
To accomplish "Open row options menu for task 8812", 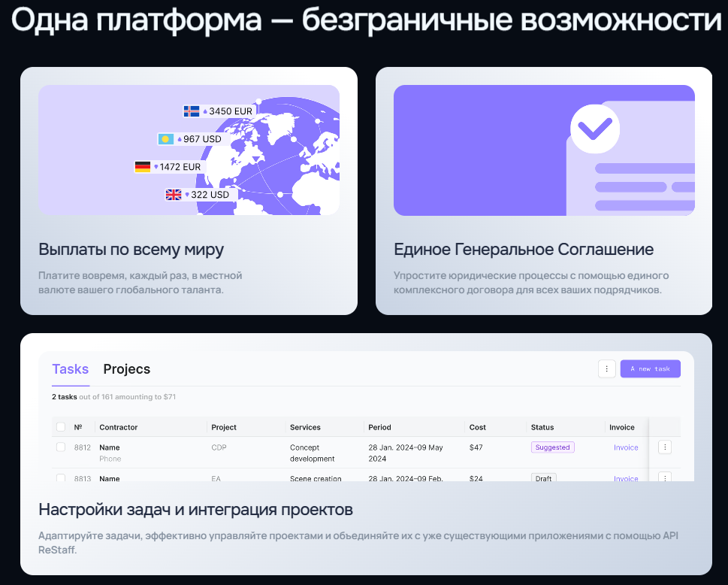I will point(664,447).
